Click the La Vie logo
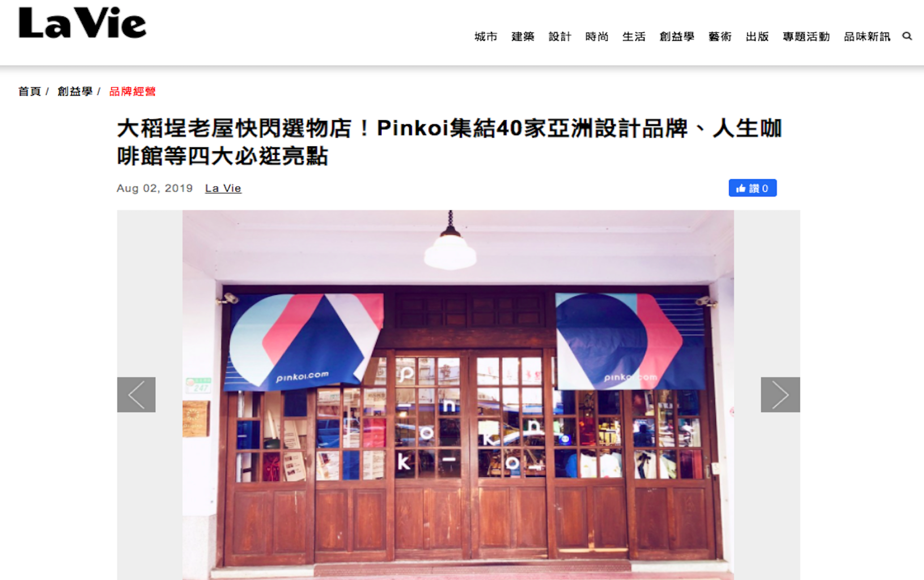 pos(83,23)
